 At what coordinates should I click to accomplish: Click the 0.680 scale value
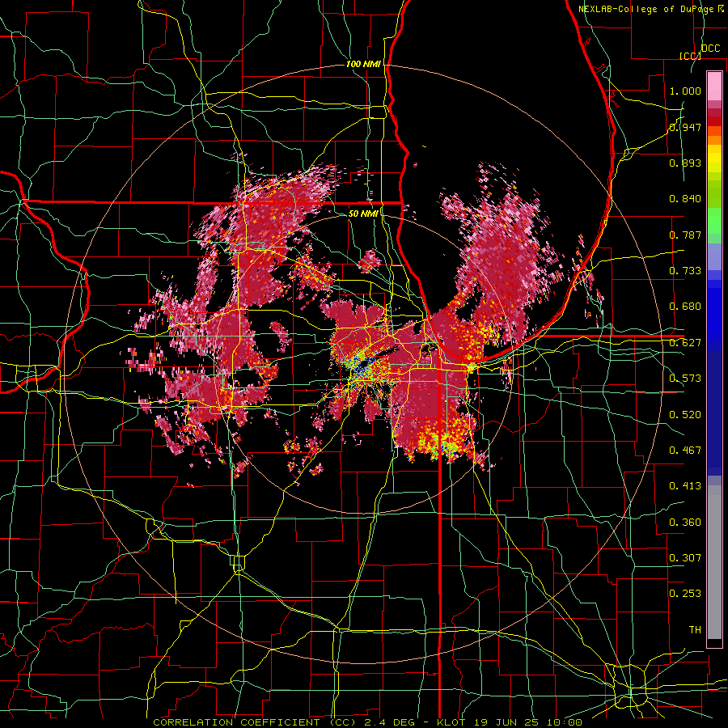coord(685,307)
